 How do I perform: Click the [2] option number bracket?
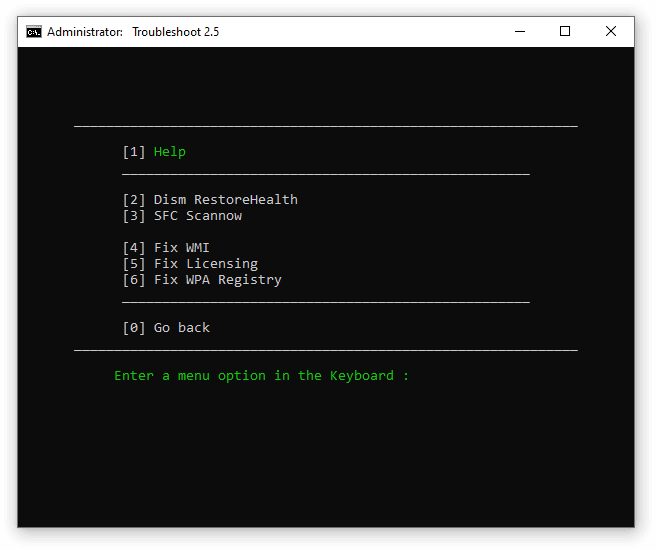coord(134,200)
